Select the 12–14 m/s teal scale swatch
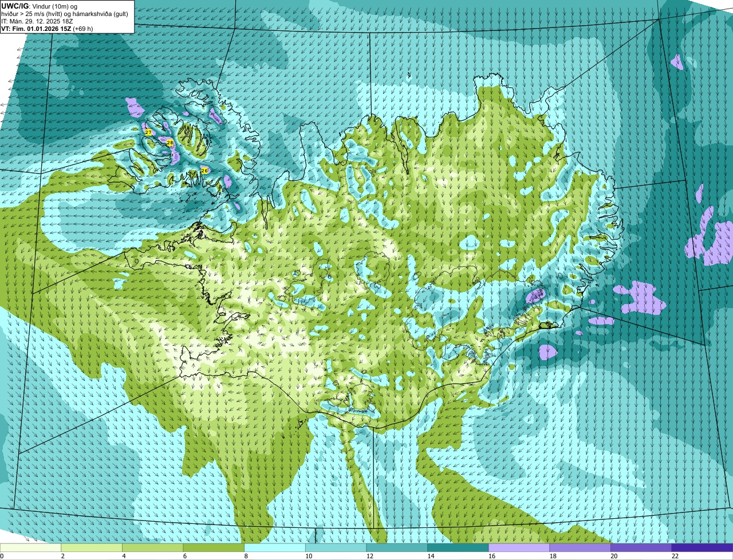 (x=397, y=547)
